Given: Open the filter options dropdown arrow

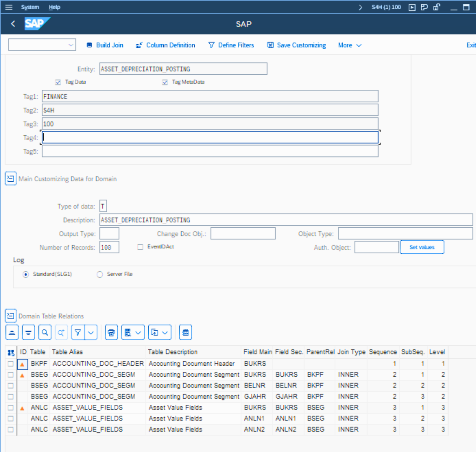Looking at the screenshot, I should click(x=91, y=332).
